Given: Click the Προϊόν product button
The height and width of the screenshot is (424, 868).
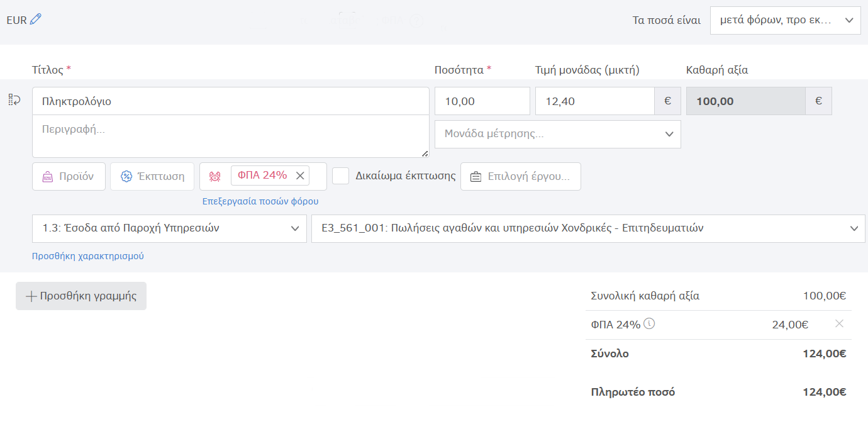Looking at the screenshot, I should (x=69, y=177).
